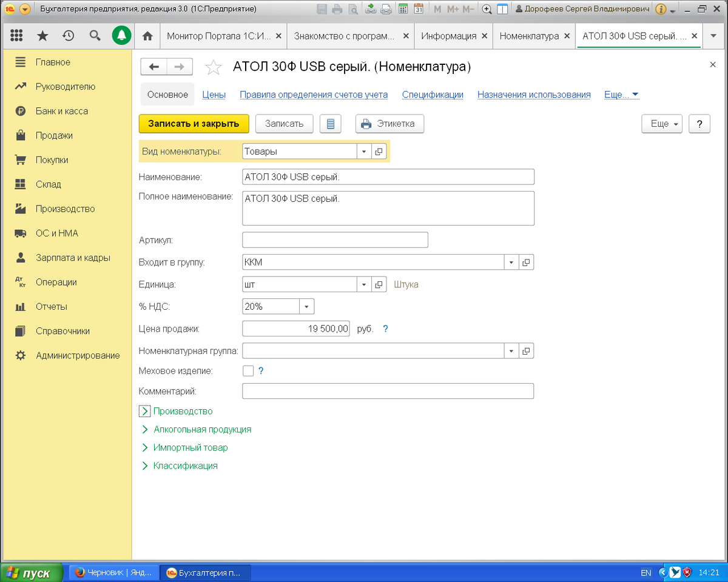Click into the Комментарий input field

pyautogui.click(x=388, y=391)
